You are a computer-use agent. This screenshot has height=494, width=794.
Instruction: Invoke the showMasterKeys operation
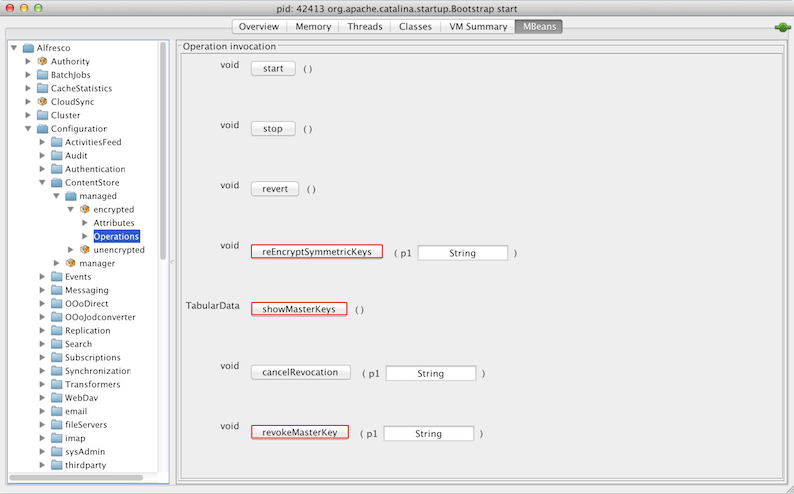(299, 309)
